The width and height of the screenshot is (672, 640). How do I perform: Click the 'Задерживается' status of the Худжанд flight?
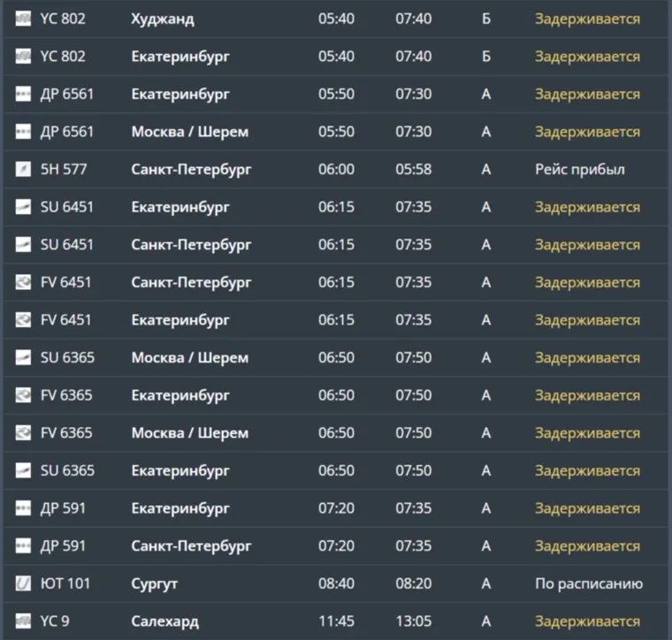587,19
